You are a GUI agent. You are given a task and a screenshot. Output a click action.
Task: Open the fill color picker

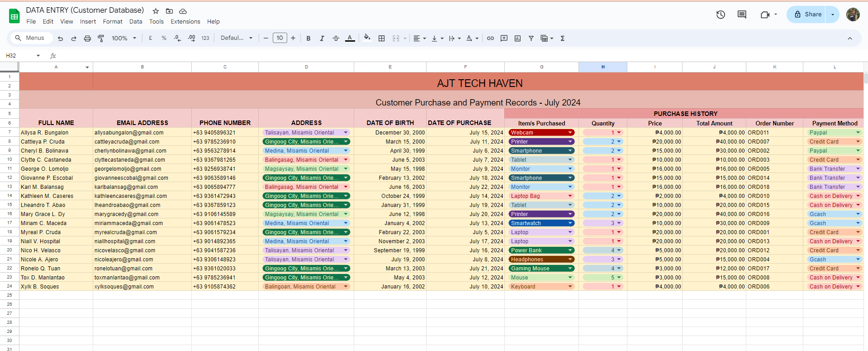pos(367,38)
